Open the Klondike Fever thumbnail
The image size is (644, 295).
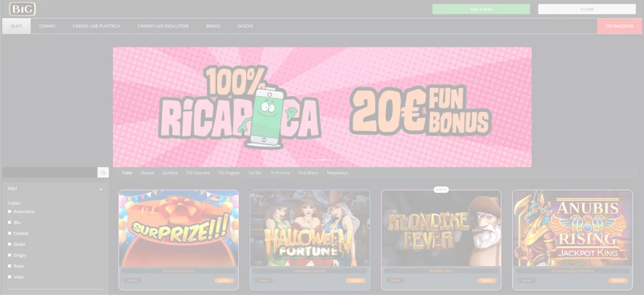point(441,228)
